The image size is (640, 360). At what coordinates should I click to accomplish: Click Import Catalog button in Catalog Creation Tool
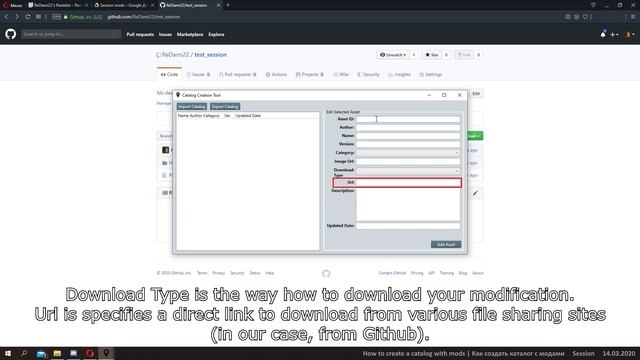(191, 107)
